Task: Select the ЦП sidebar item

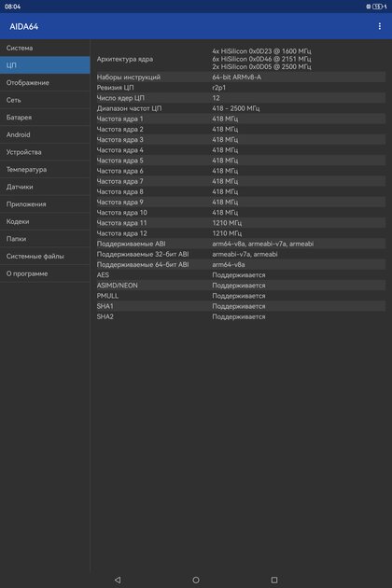Action: pyautogui.click(x=45, y=65)
